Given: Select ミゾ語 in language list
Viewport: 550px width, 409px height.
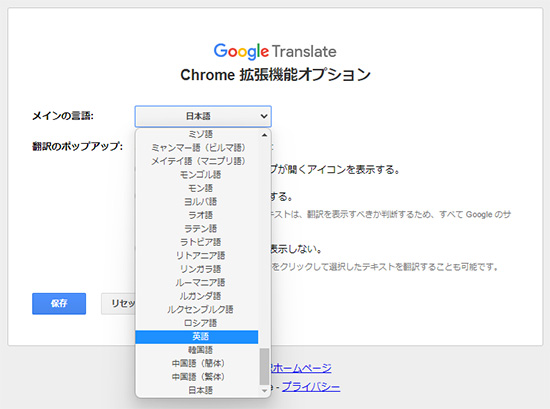Looking at the screenshot, I should 197,134.
